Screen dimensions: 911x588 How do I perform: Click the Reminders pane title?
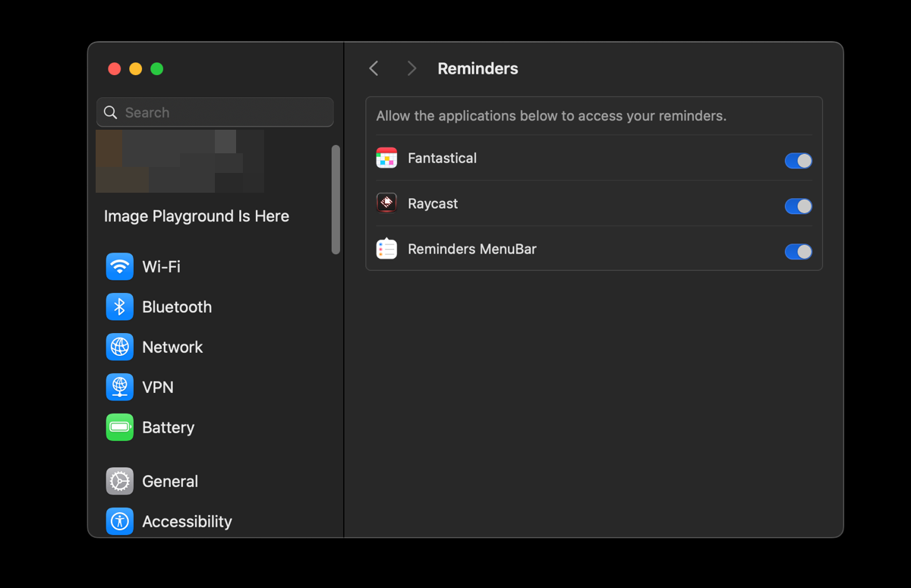coord(478,68)
